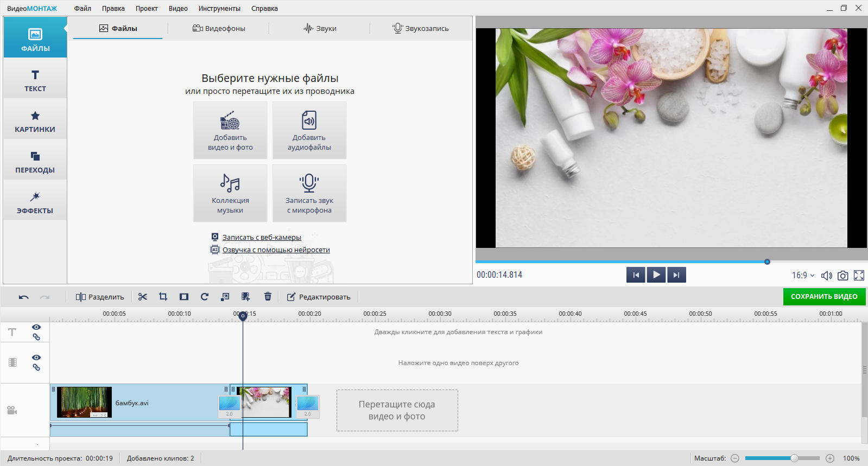Click the preview progress bar handle
The width and height of the screenshot is (868, 466).
pos(767,261)
